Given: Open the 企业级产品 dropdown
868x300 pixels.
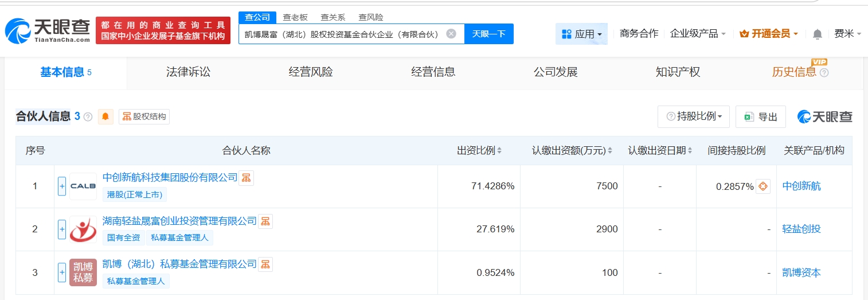Looking at the screenshot, I should [698, 34].
